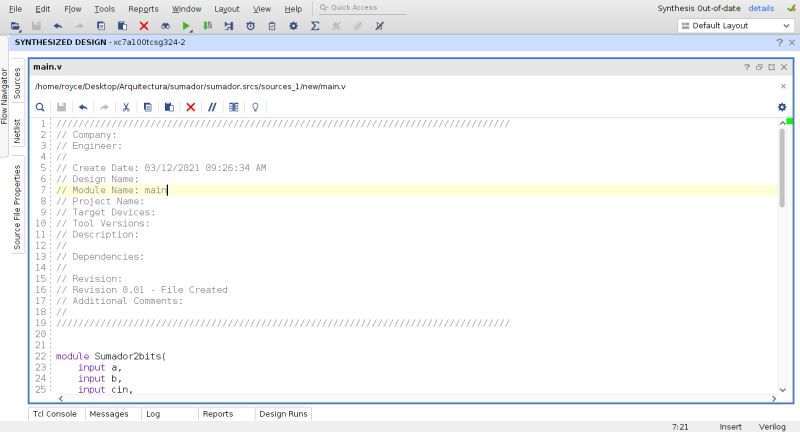This screenshot has width=800, height=432.
Task: Open the clipboard check report icon
Action: [x=272, y=26]
